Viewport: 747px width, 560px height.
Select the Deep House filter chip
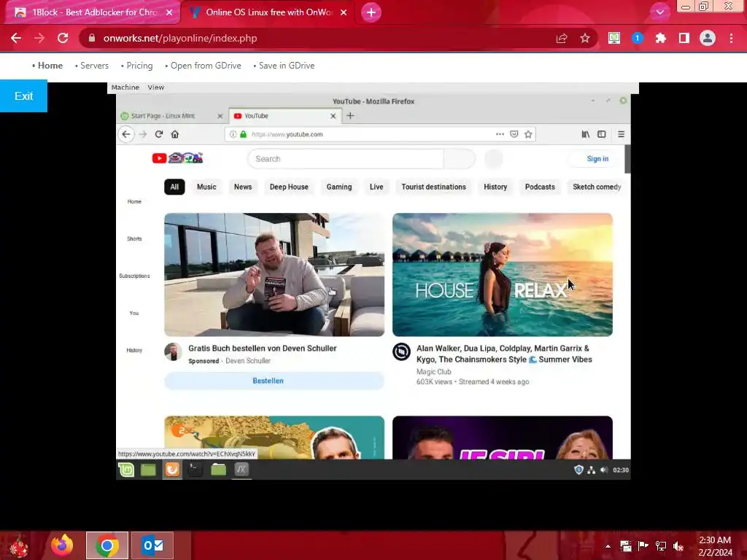coord(289,187)
